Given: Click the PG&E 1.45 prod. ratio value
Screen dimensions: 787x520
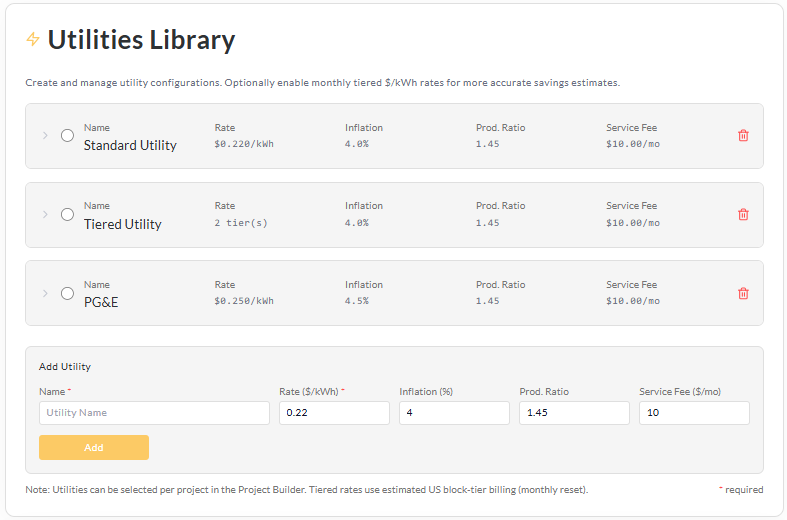Looking at the screenshot, I should point(487,301).
